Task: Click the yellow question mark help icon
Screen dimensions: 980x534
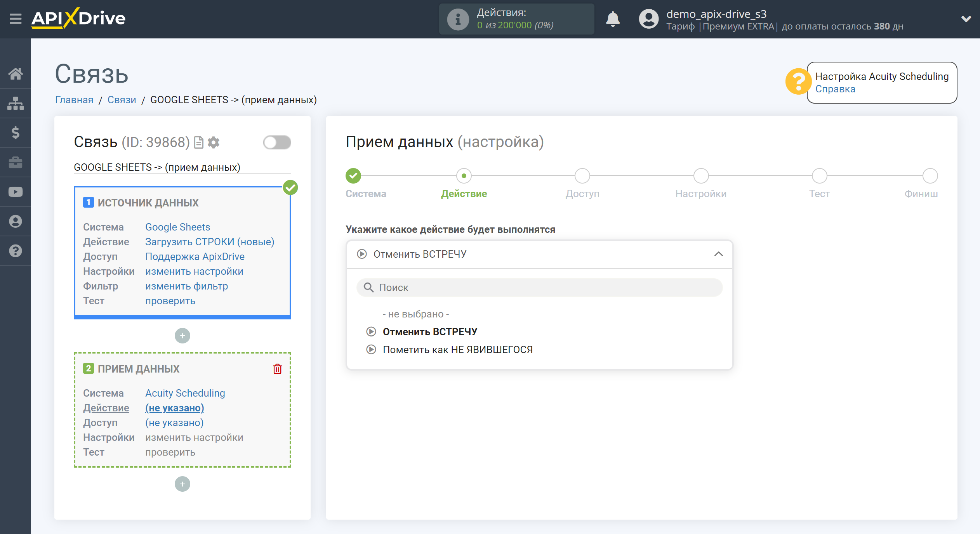Action: 798,81
